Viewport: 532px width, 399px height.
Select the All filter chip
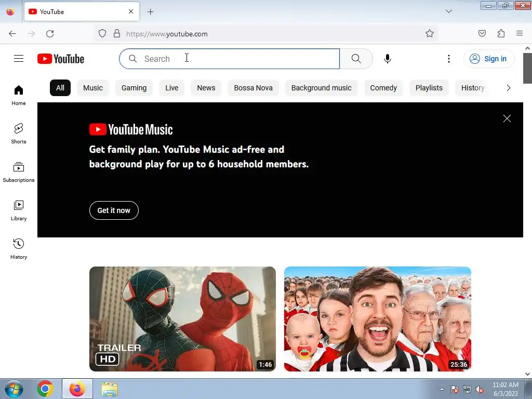point(60,88)
